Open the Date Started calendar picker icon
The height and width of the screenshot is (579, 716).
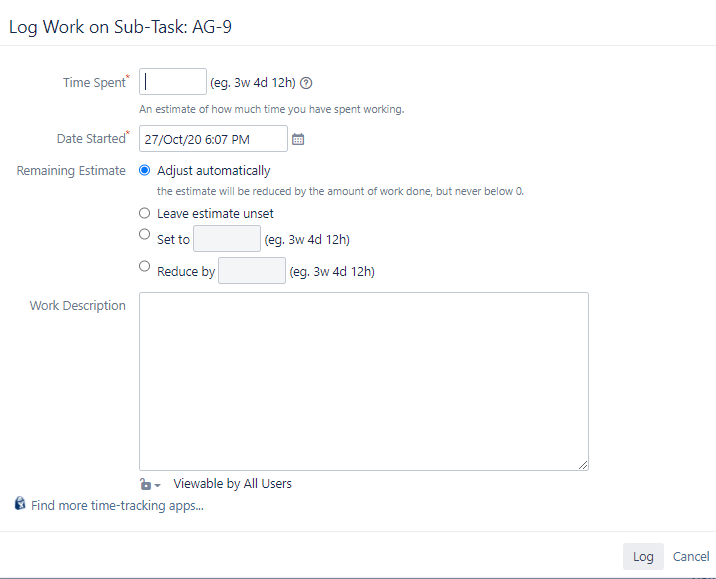tap(298, 139)
